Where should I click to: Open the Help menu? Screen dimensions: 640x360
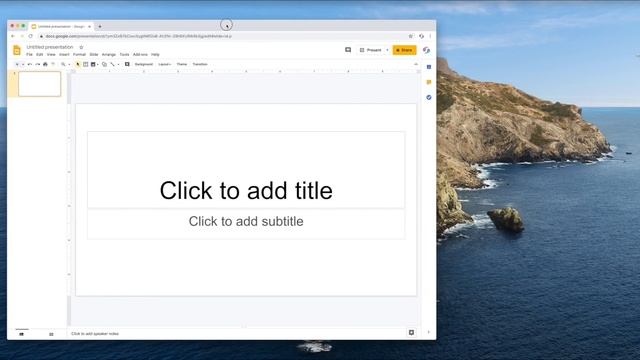click(x=155, y=55)
